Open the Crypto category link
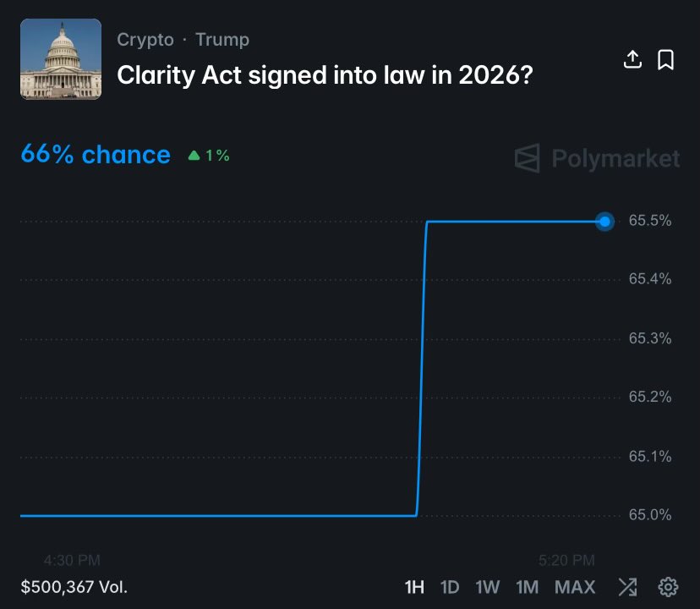Screen dimensions: 700x609 [x=145, y=40]
